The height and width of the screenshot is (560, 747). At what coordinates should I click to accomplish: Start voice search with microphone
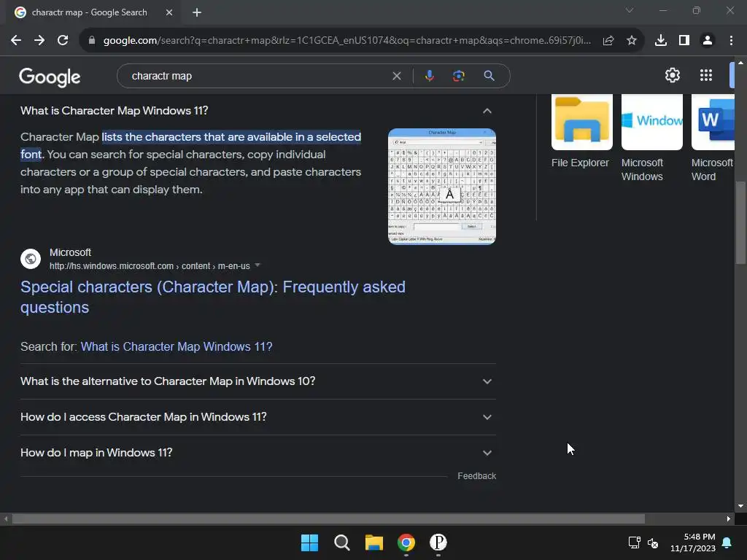pos(429,76)
